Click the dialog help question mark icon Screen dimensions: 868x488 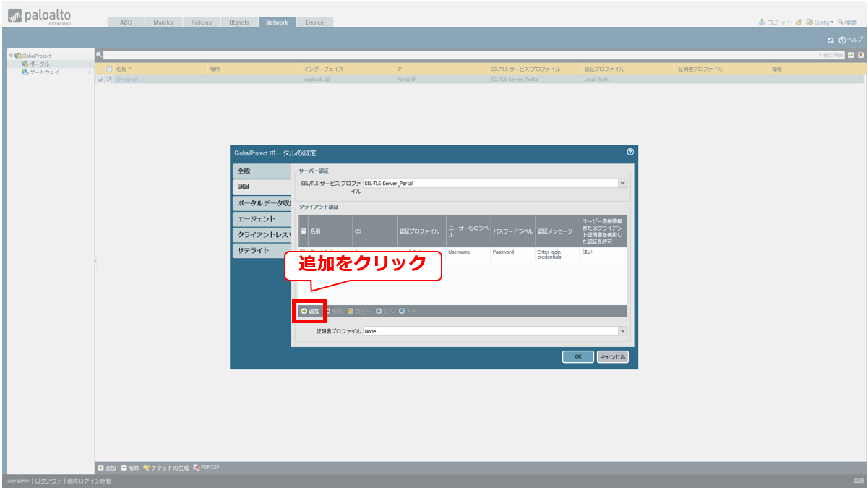630,152
